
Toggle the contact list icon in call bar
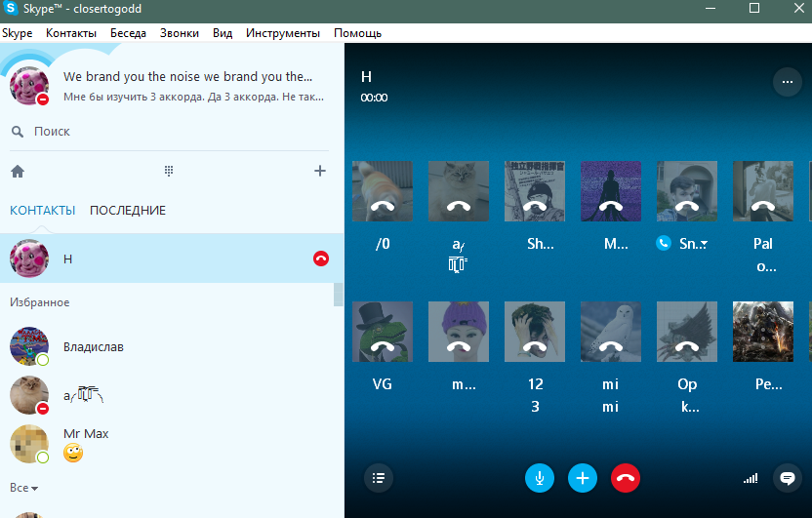pos(379,478)
